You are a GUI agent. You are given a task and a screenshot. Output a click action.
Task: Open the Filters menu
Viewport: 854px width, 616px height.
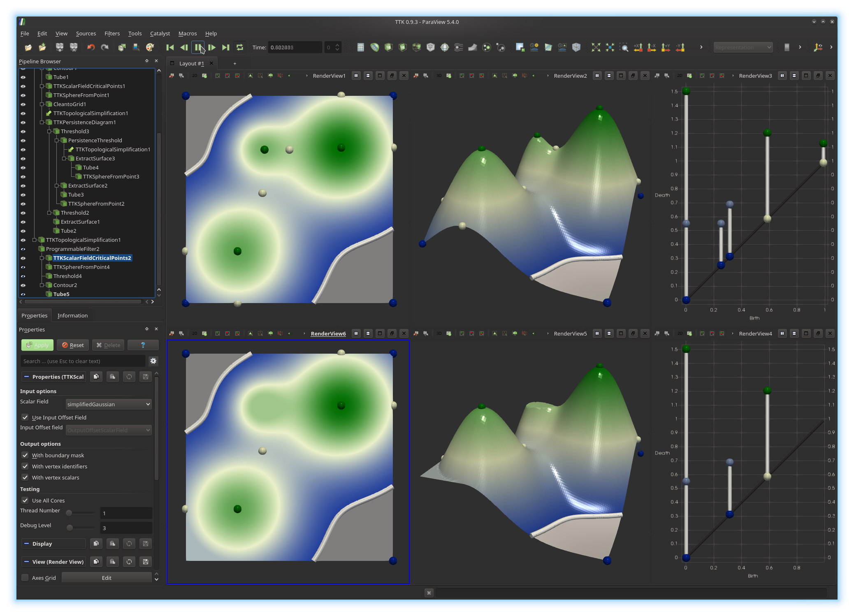pyautogui.click(x=112, y=34)
